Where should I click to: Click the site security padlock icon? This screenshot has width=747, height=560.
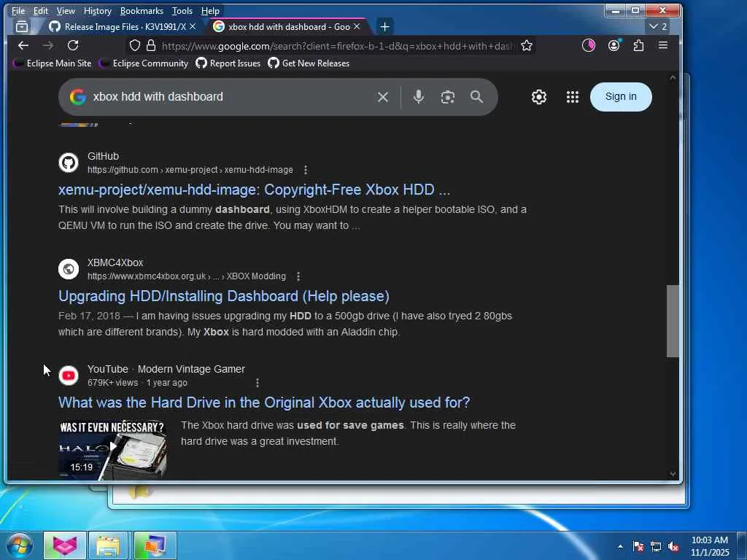(x=151, y=45)
